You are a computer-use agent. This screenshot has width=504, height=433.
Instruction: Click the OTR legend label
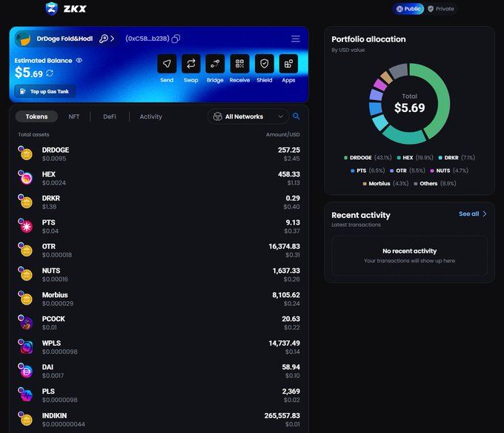(401, 171)
